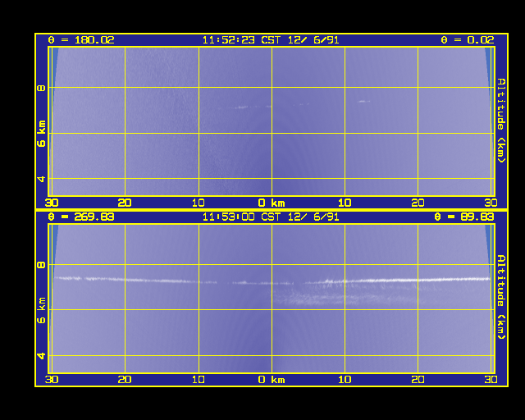
Task: Click the left 30 range label, upper scan
Action: [52, 203]
